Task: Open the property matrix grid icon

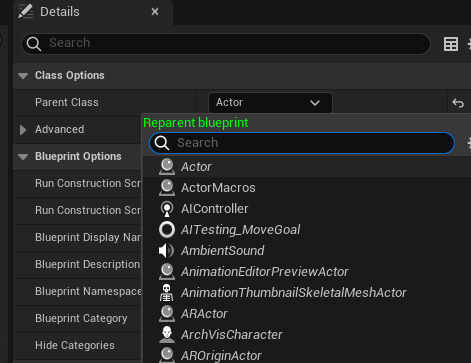Action: tap(451, 44)
